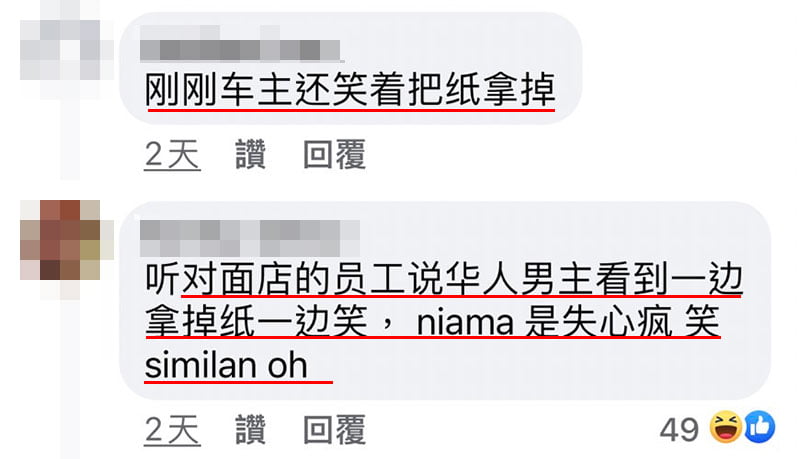The image size is (800, 459).
Task: Select 回覆 below the similan oh comment
Action: coord(335,429)
